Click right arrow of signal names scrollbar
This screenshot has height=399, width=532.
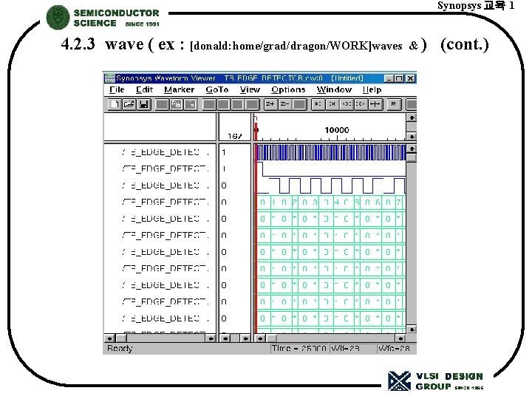pyautogui.click(x=211, y=338)
